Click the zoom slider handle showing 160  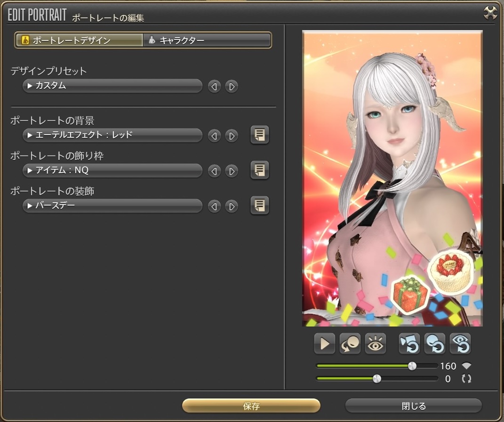(x=412, y=366)
